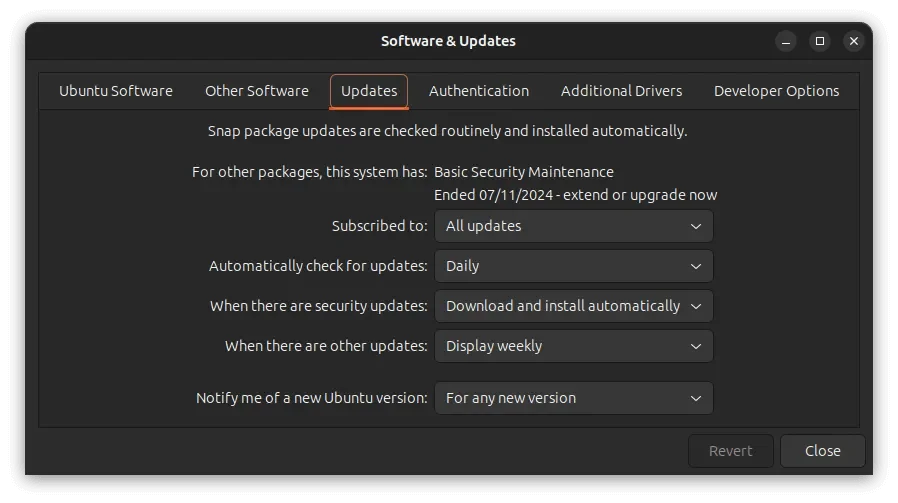Select the Updates tab
Viewport: 898px width, 503px height.
pyautogui.click(x=369, y=91)
